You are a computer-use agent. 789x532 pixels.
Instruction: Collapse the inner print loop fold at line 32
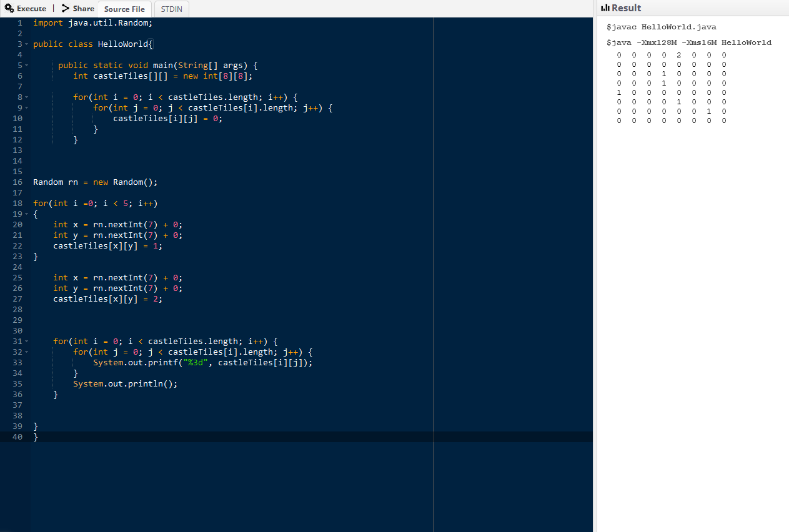pos(27,352)
